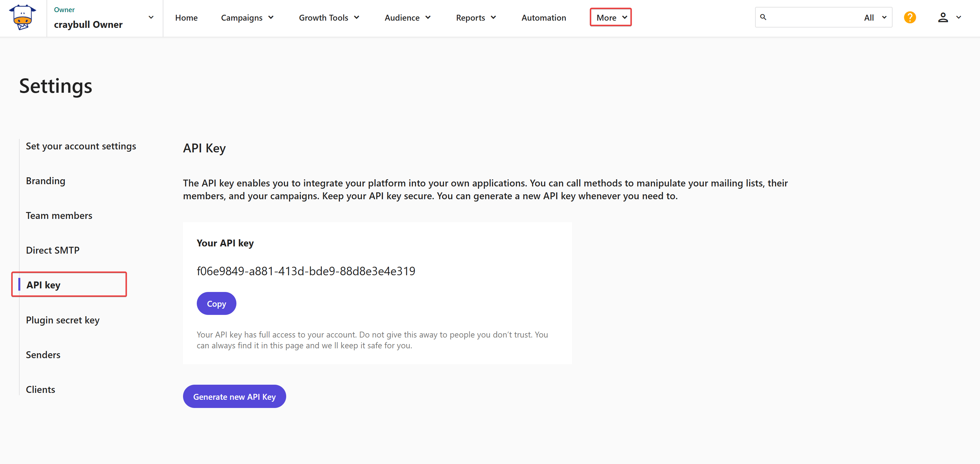Open the orange help question mark icon

click(910, 17)
